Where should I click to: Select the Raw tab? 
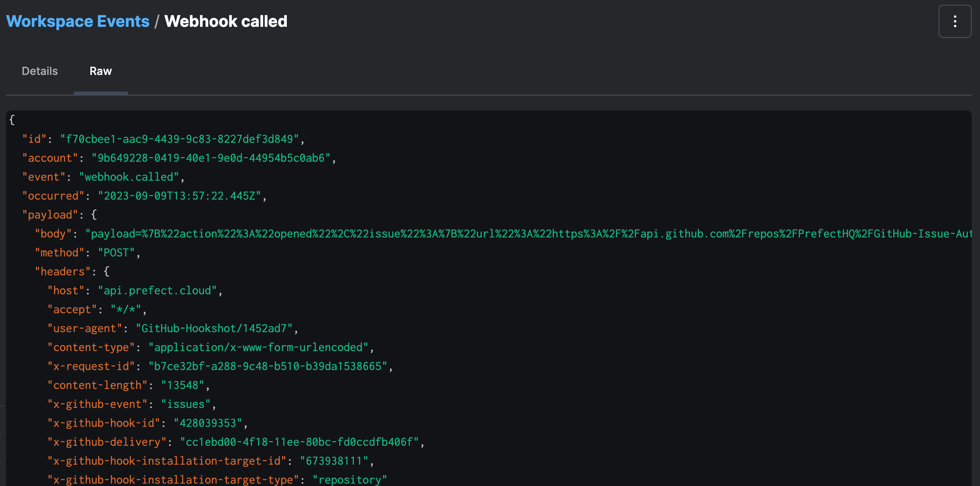[101, 71]
